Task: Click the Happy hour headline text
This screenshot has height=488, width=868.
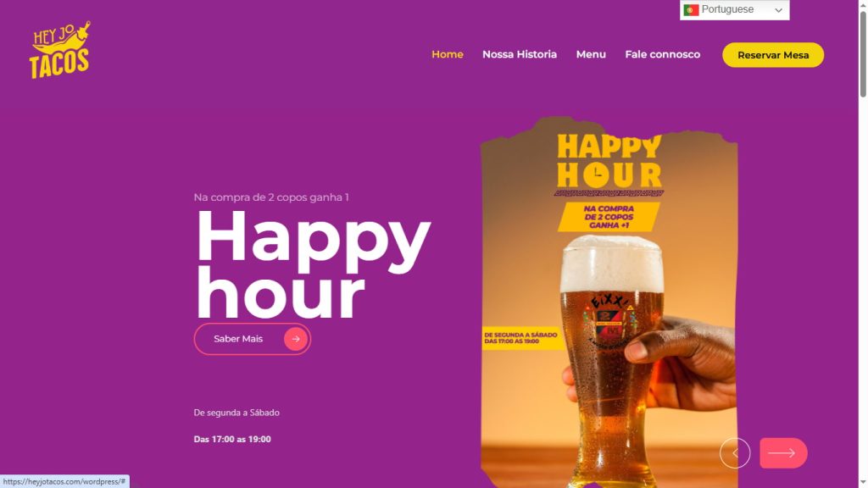Action: tap(313, 263)
